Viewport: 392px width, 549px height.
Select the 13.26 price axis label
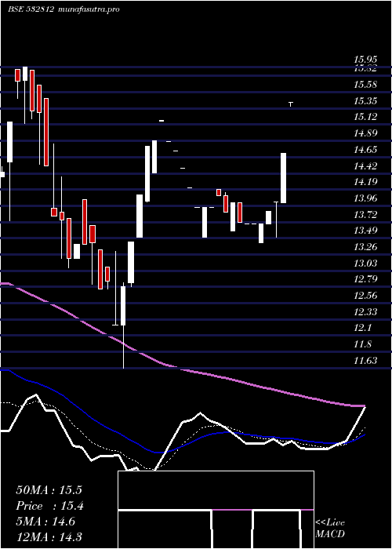pos(365,247)
